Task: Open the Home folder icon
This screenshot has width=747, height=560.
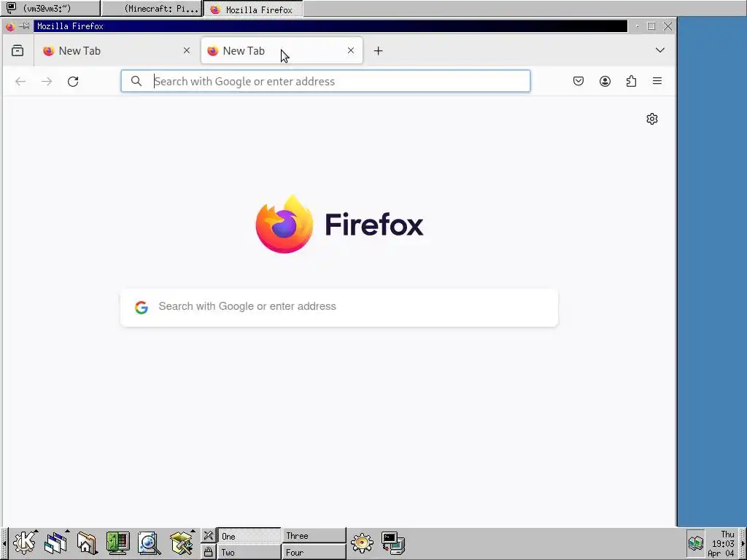Action: pos(87,543)
